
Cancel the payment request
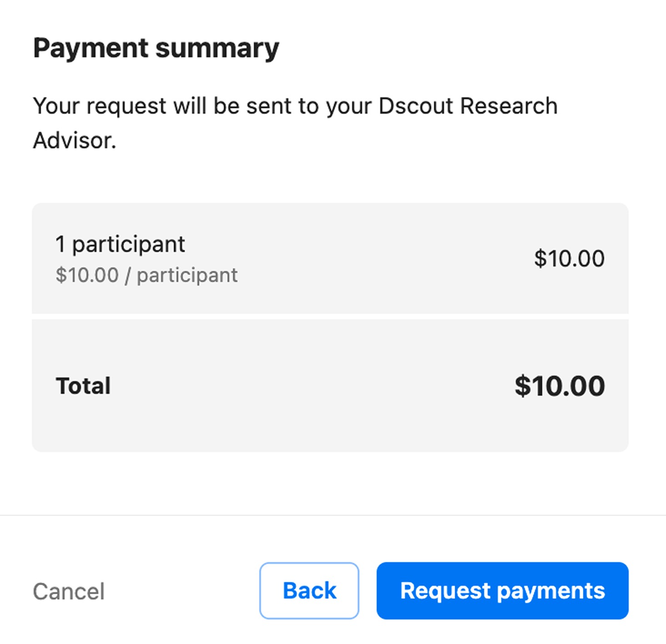point(69,591)
